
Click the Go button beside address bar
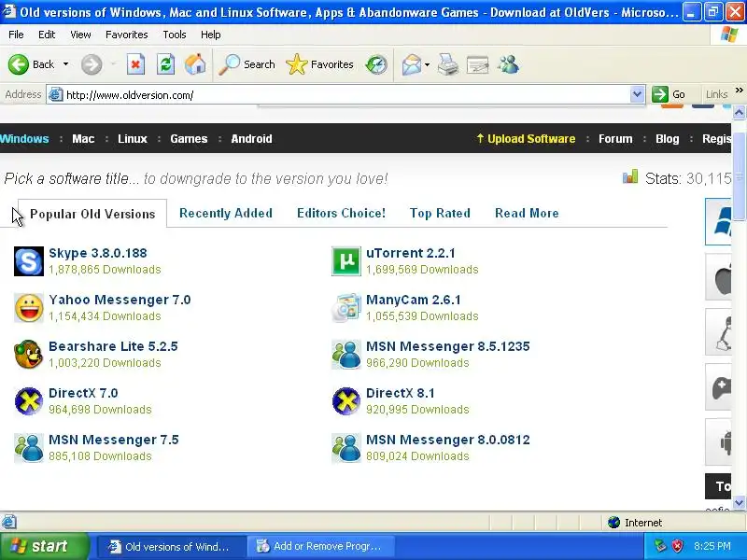tap(669, 94)
